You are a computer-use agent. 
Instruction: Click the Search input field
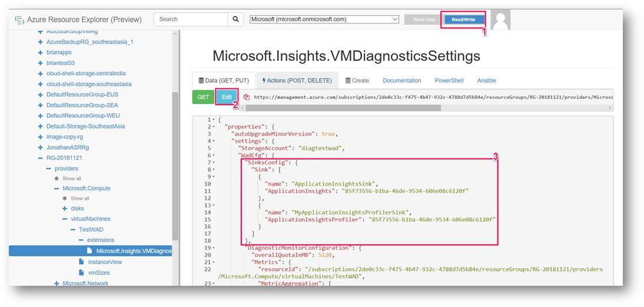(x=191, y=19)
